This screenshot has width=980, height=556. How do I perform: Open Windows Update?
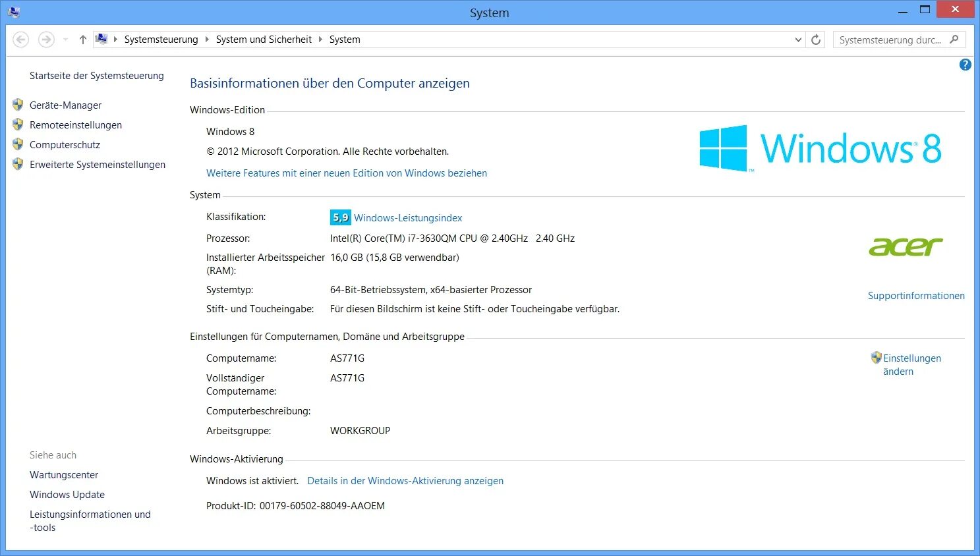tap(67, 495)
